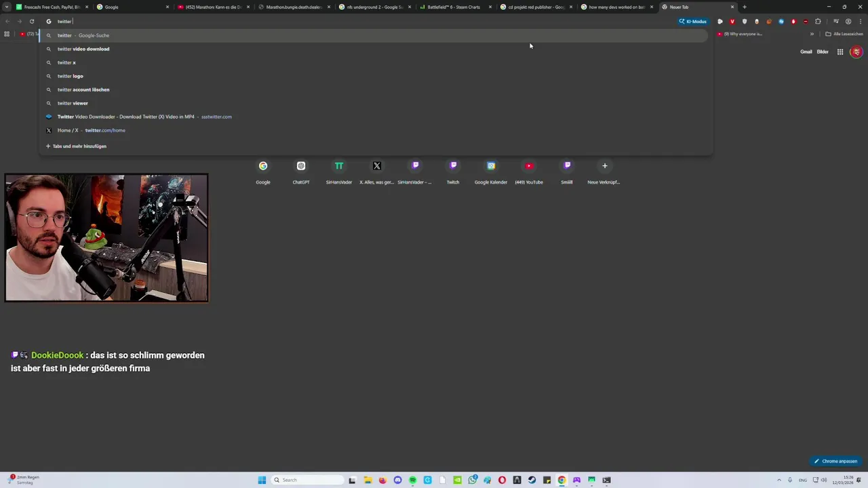868x488 pixels.
Task: Show hidden system tray icons chevron
Action: tap(778, 480)
